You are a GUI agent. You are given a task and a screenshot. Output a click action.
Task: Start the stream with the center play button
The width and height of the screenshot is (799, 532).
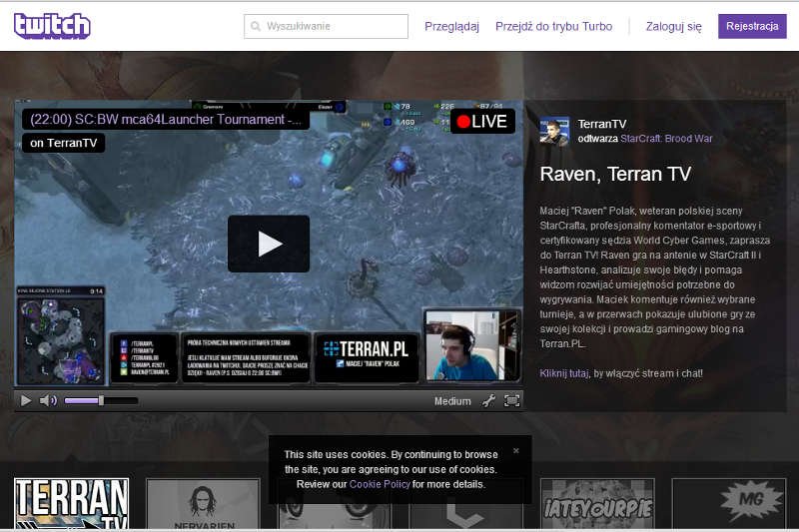coord(269,244)
